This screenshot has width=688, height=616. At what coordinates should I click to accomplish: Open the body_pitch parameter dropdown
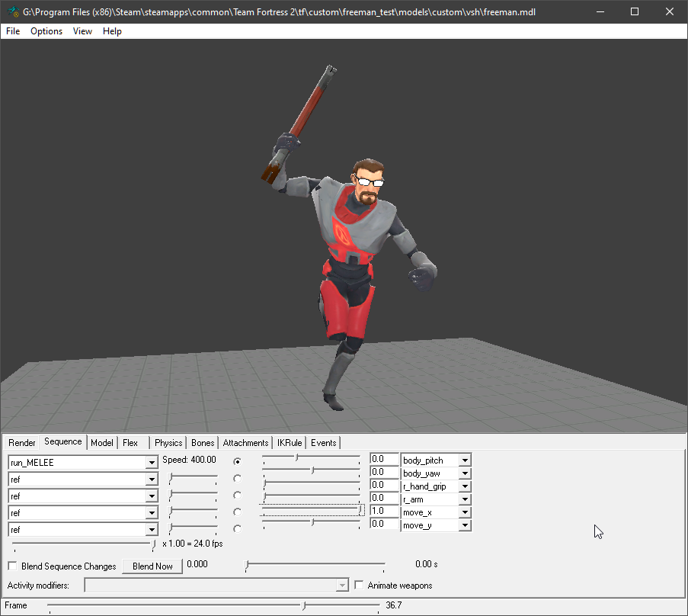point(465,460)
